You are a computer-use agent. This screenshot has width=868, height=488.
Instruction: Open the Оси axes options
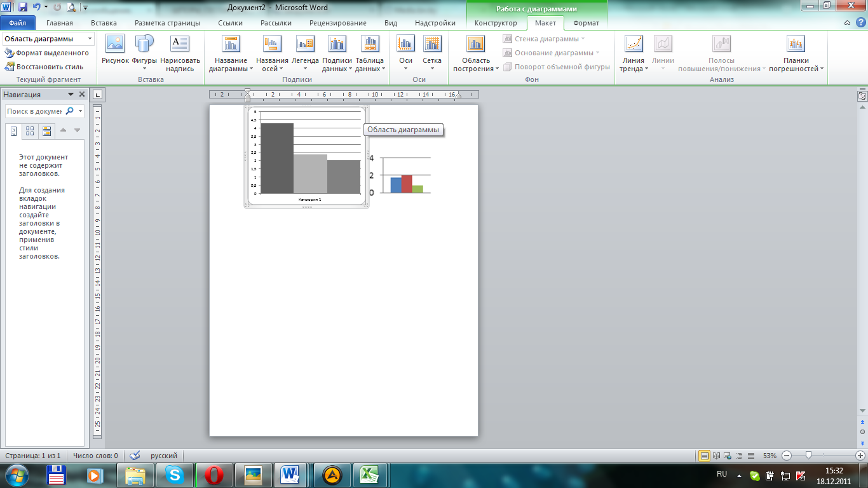pos(405,53)
